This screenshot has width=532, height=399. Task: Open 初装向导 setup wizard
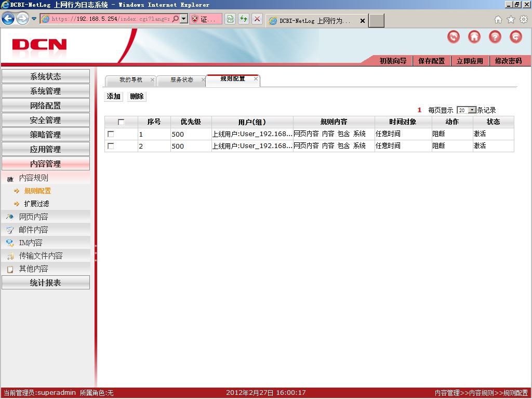[x=393, y=61]
